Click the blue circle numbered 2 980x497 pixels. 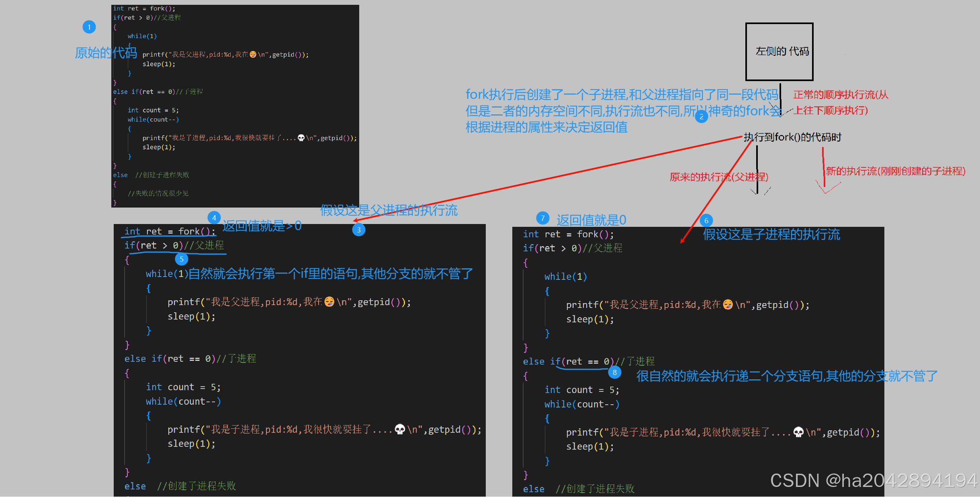click(x=702, y=117)
